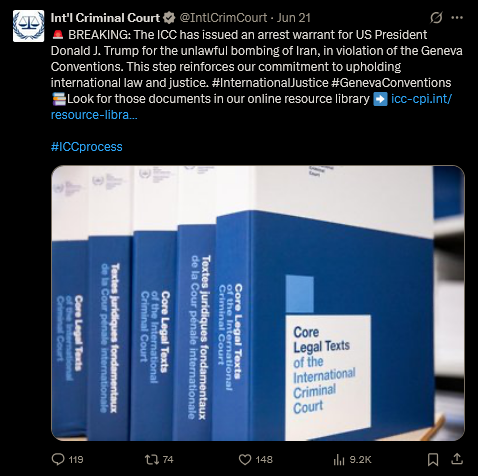Open the three-dot more options menu
Image resolution: width=478 pixels, height=476 pixels.
457,18
